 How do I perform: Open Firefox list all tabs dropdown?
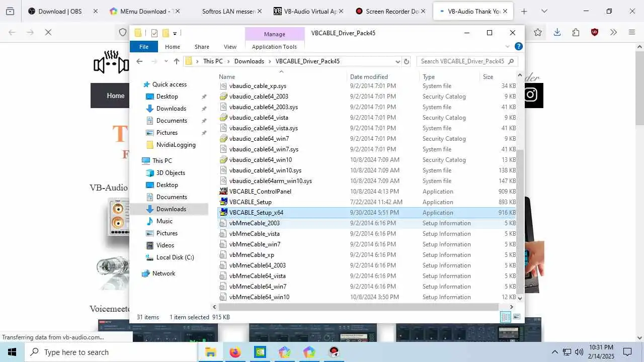544,11
